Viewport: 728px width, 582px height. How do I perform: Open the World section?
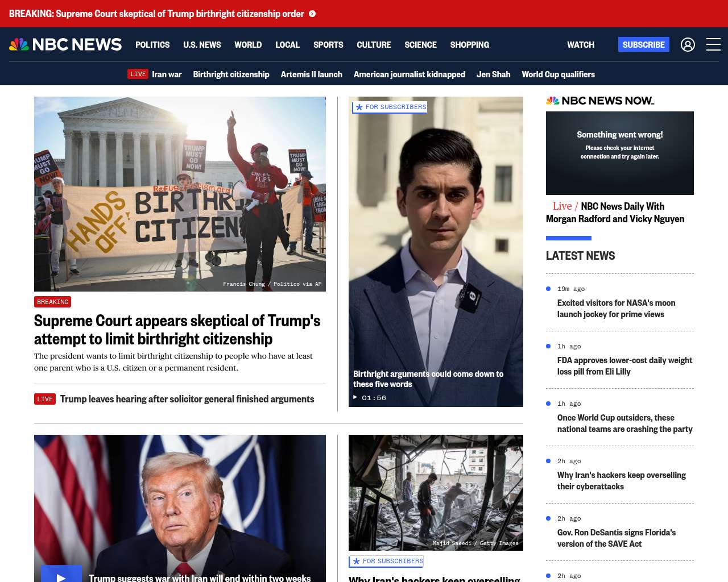[248, 44]
